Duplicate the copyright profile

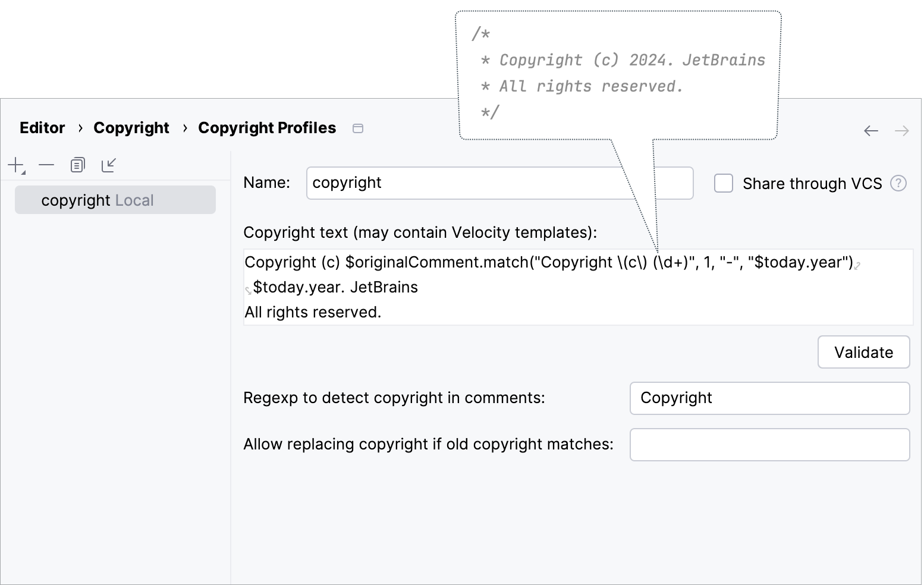tap(77, 165)
